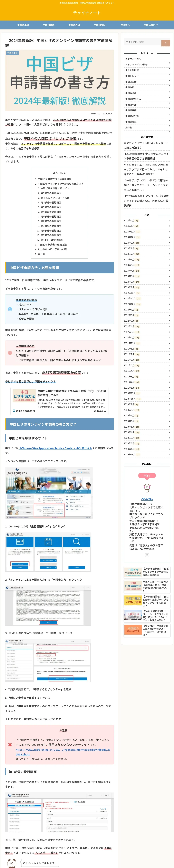Viewport: 174px width, 868px height.
Task: Open the 中国旅行 navigation menu
Action: coord(125,25)
